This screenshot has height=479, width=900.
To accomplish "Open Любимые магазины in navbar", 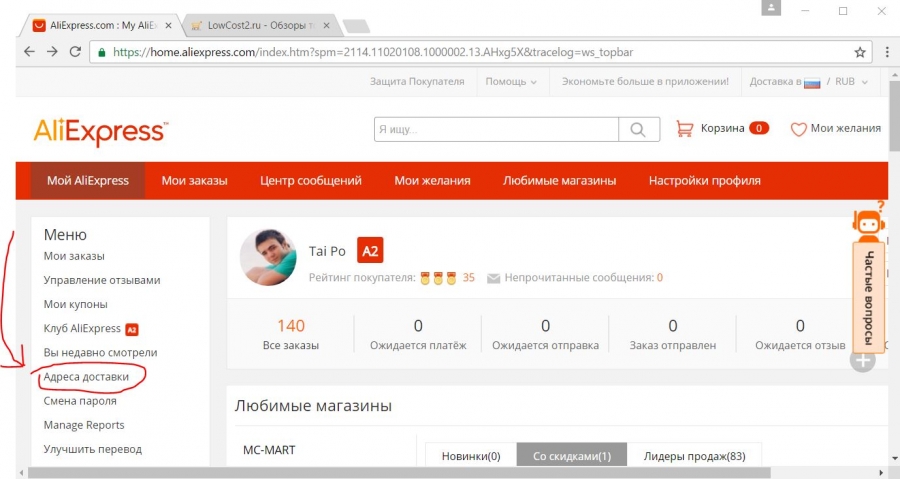I will tap(560, 181).
